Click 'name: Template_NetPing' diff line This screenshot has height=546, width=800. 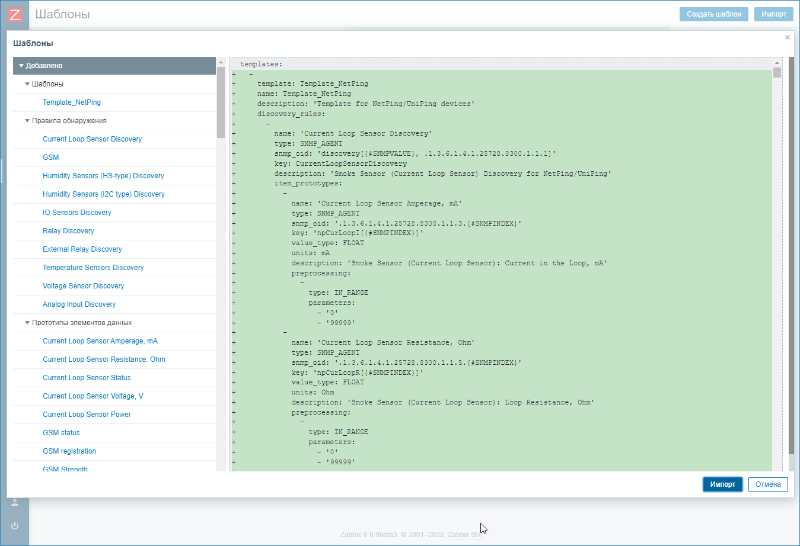304,94
